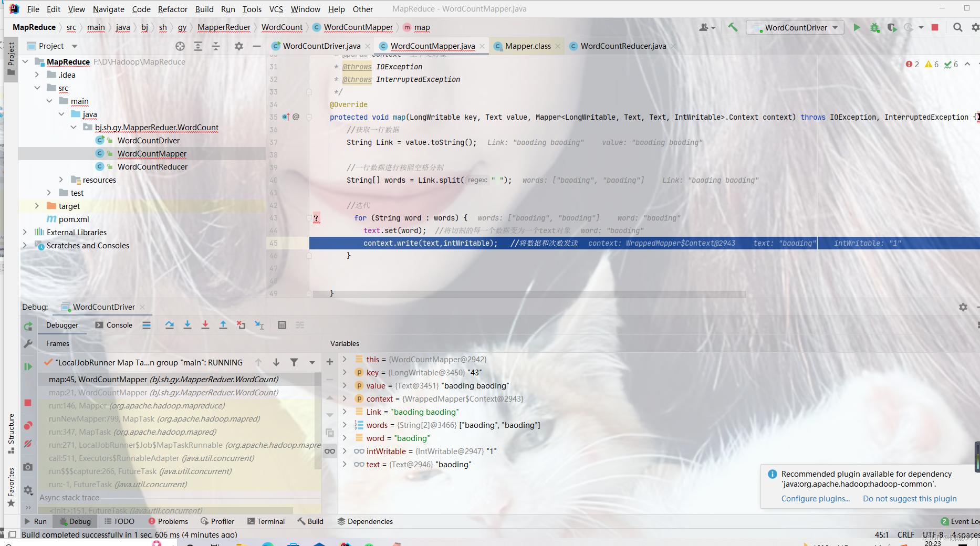Collapse the src folder in project tree
Screen dimensions: 980x546
[37, 88]
